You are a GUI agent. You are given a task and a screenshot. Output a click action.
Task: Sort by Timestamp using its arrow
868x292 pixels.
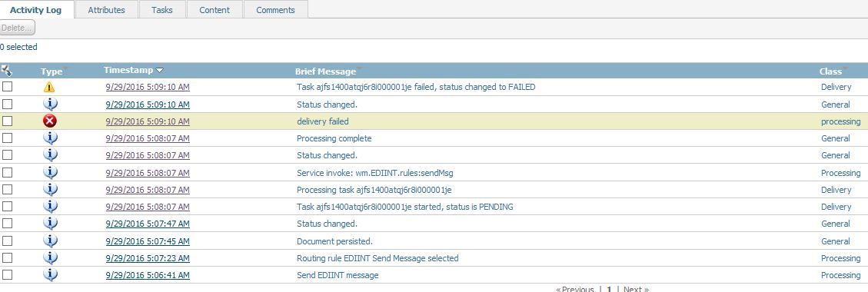159,70
